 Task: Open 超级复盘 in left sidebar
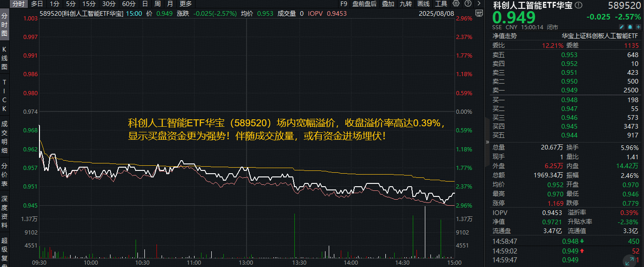coord(4,251)
